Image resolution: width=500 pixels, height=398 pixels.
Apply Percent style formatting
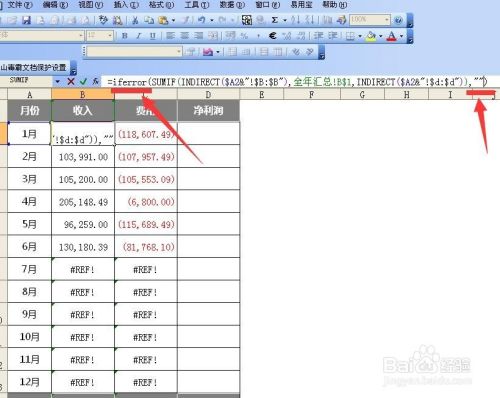coord(244,35)
